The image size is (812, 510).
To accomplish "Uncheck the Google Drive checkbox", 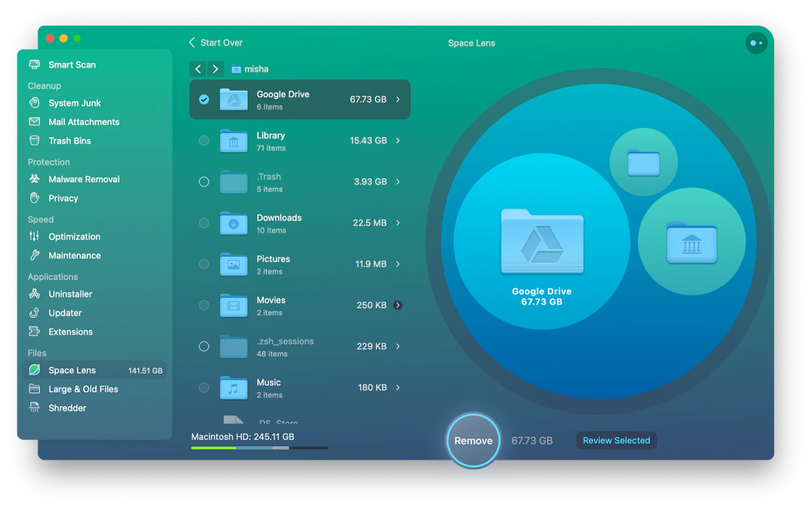I will pos(204,99).
